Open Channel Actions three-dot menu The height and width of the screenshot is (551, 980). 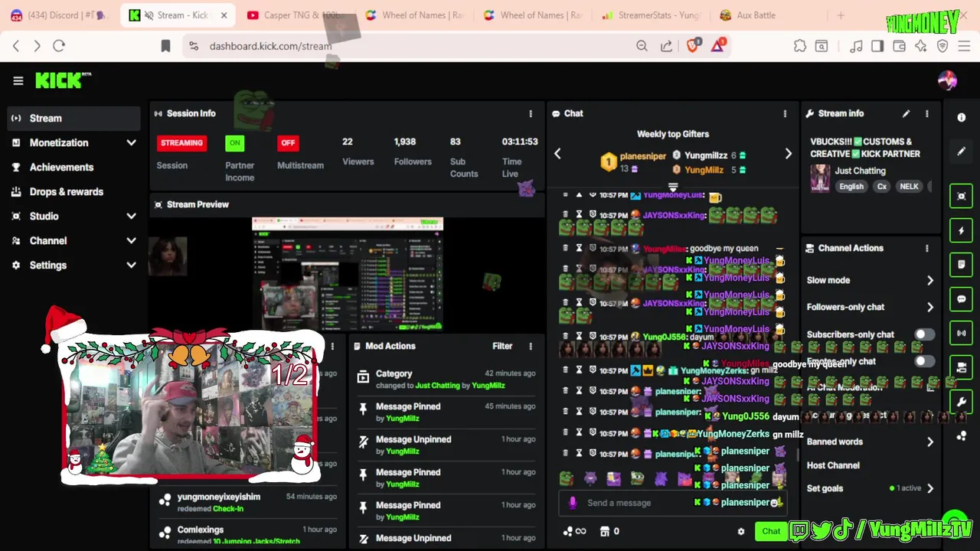[927, 248]
